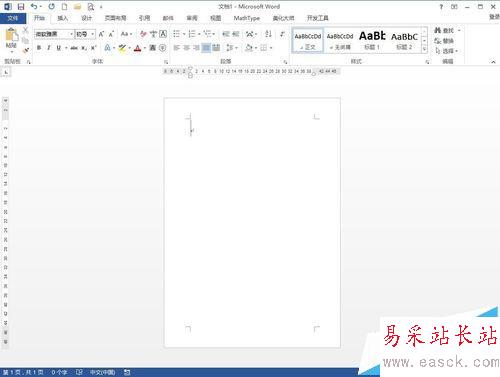Viewport: 500px width, 377px height.
Task: Apply character shading
Action: coord(153,48)
